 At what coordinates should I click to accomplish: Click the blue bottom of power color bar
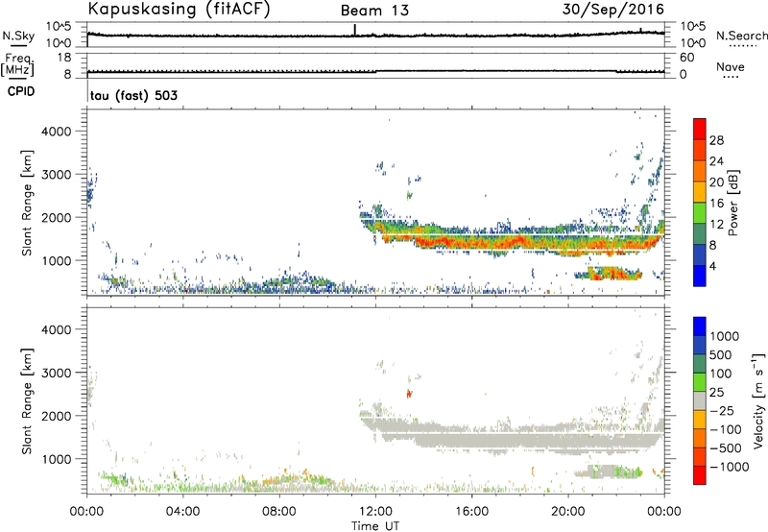[700, 276]
